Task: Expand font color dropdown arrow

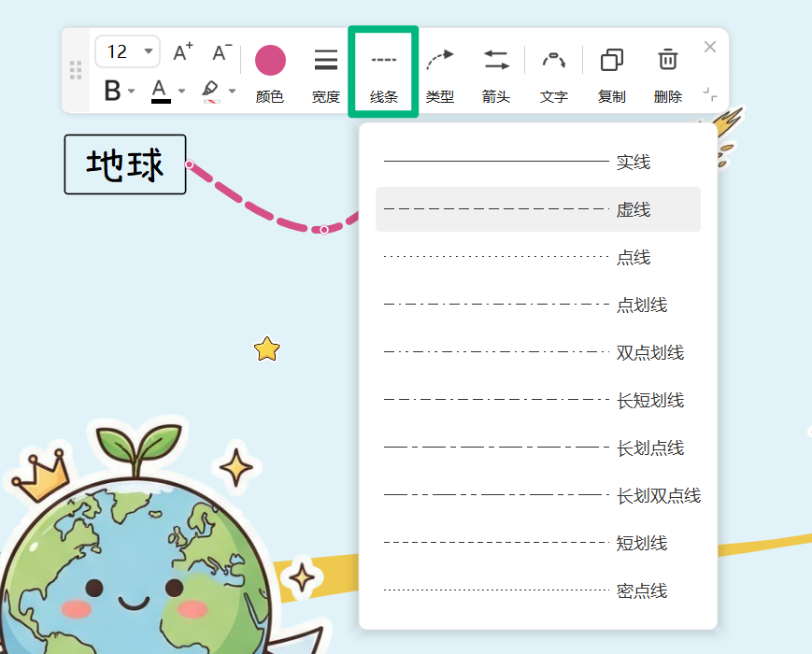Action: pos(182,92)
